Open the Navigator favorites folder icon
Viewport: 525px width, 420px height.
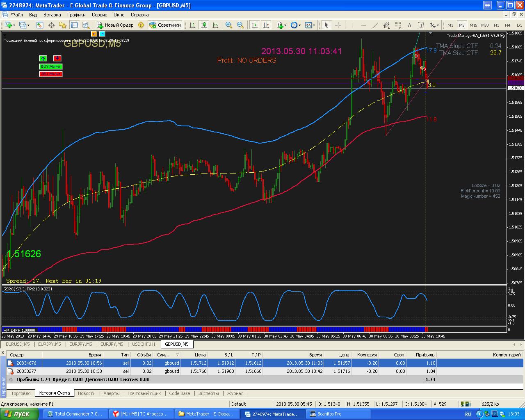click(x=63, y=25)
